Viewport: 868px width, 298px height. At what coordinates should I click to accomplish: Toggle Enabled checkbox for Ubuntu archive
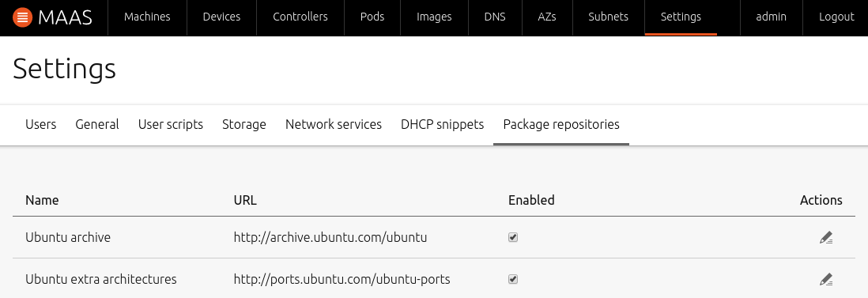[x=513, y=238]
